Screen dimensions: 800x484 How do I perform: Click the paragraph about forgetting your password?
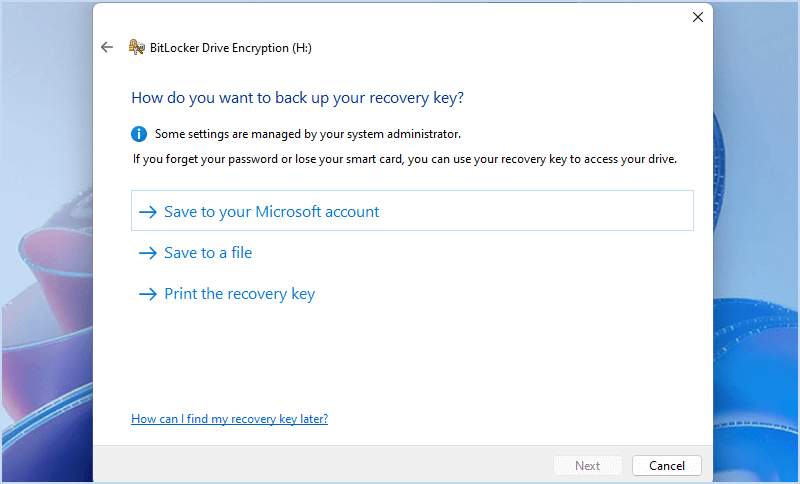click(x=404, y=158)
